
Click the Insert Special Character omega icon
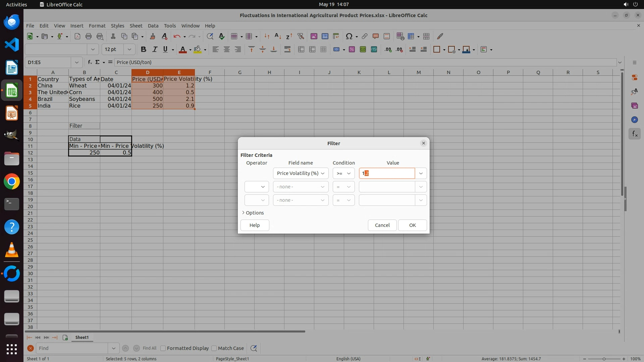[349, 36]
